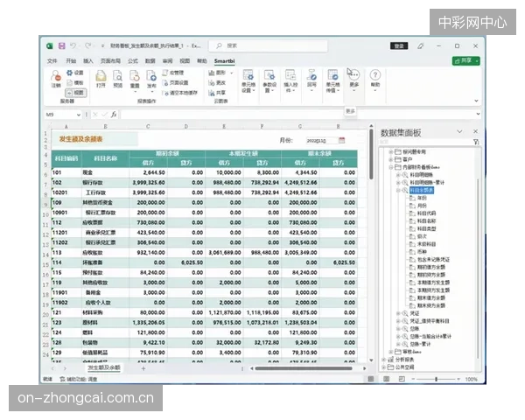Close the 数据集面板 panel
525x420 pixels.
[x=475, y=131]
